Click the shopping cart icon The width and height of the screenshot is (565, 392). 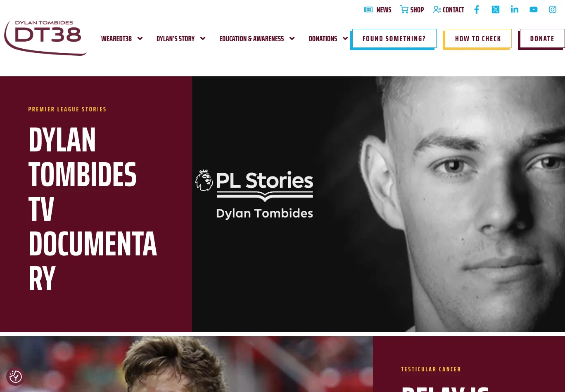point(404,9)
